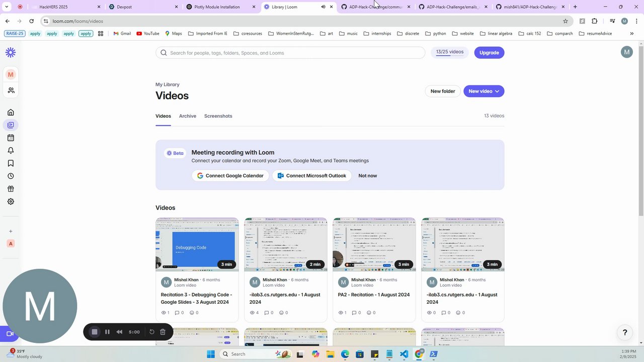Open the linear algebra bookmarks folder
644x362 pixels.
pos(496,34)
